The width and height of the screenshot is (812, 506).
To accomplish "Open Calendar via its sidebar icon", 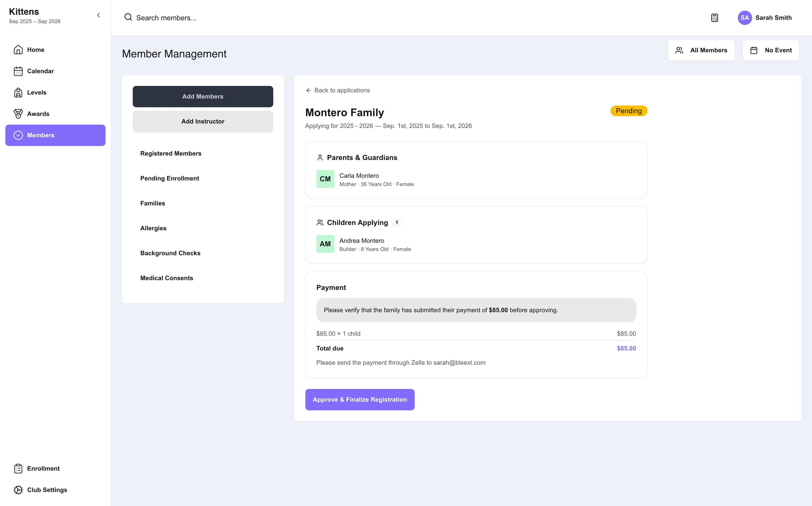I will (18, 71).
